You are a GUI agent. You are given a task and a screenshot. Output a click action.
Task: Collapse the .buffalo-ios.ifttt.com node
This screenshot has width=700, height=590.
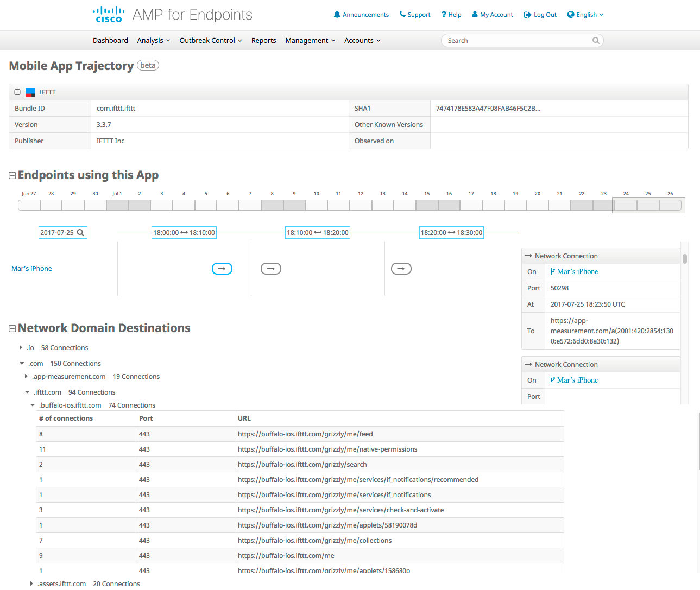click(x=33, y=405)
